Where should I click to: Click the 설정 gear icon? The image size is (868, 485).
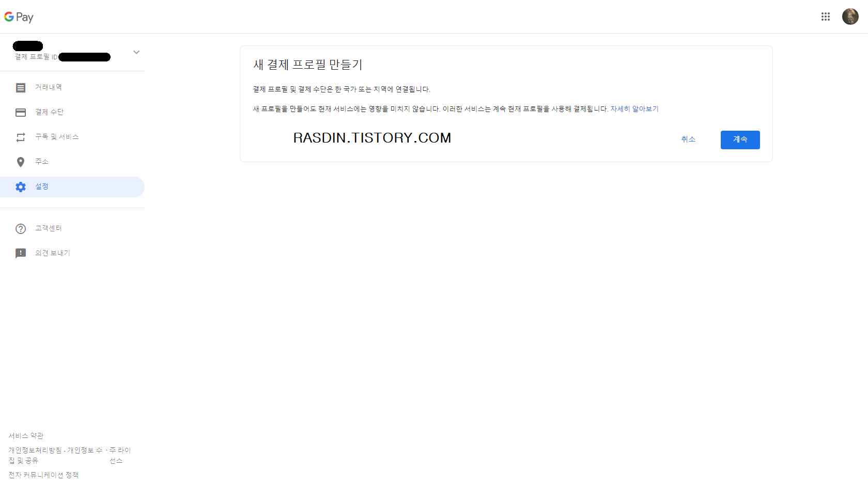(x=21, y=187)
